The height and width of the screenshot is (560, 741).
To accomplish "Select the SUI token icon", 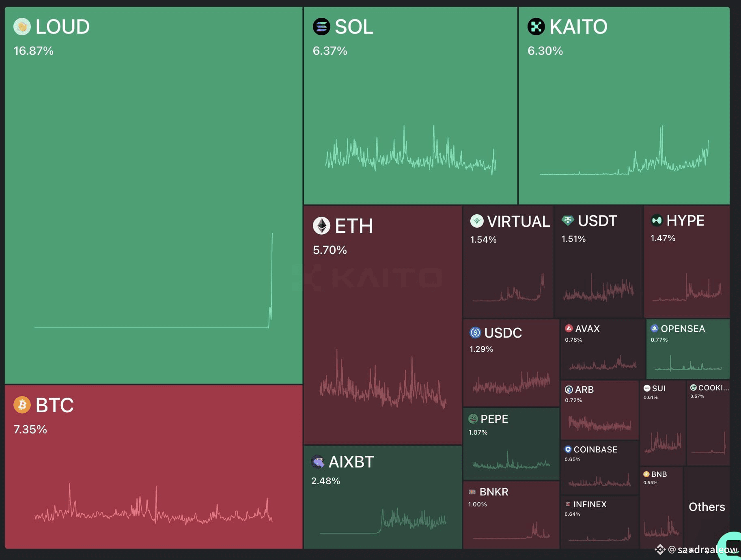I will [x=647, y=388].
